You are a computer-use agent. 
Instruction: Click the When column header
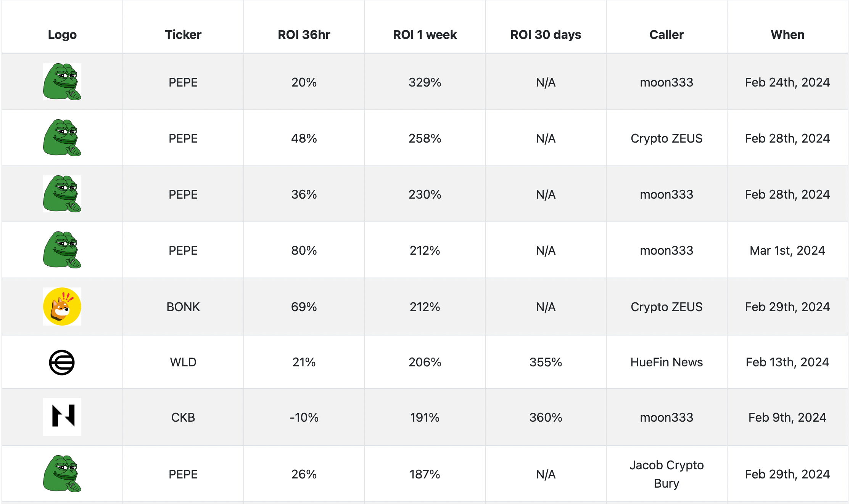[787, 35]
